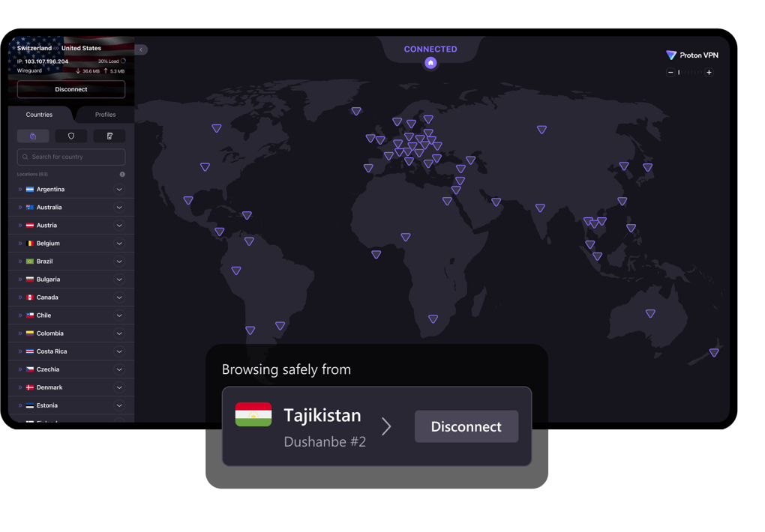
Task: Collapse the sidebar with the arrow button
Action: 141,49
